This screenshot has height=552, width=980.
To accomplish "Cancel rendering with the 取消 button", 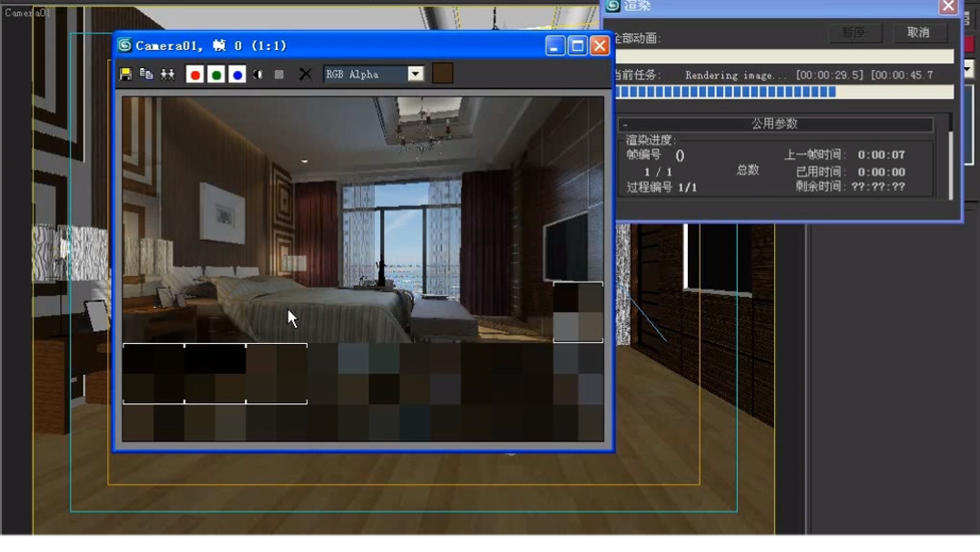I will (921, 34).
